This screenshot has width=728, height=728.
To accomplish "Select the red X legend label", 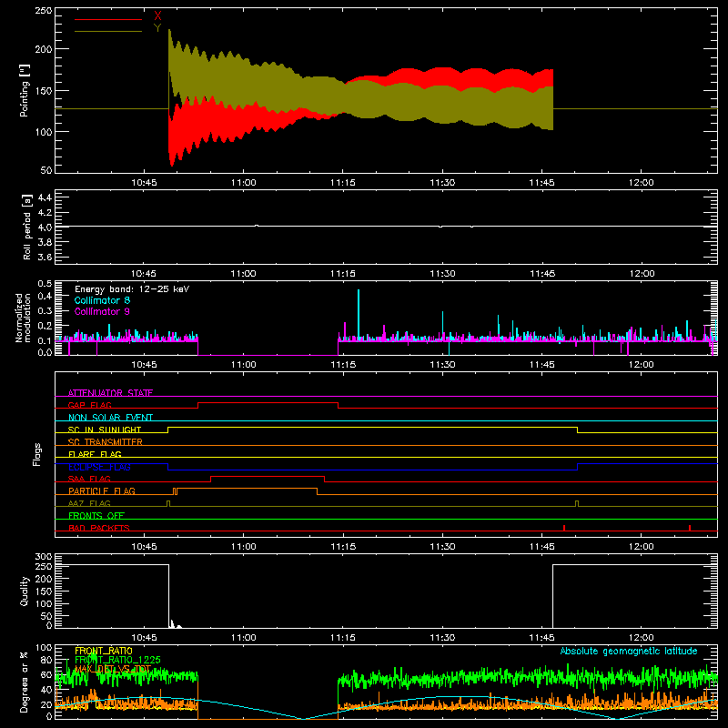I will (x=157, y=16).
